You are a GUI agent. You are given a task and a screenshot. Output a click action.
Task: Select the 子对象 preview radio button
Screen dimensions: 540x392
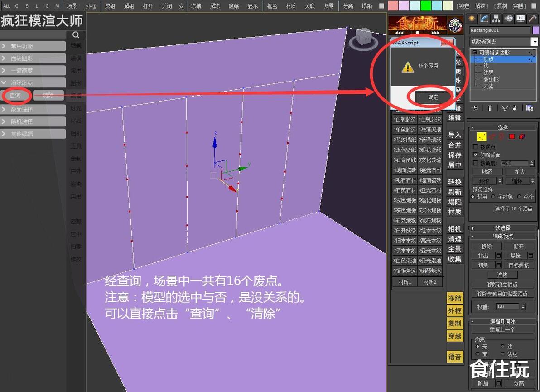[x=493, y=197]
